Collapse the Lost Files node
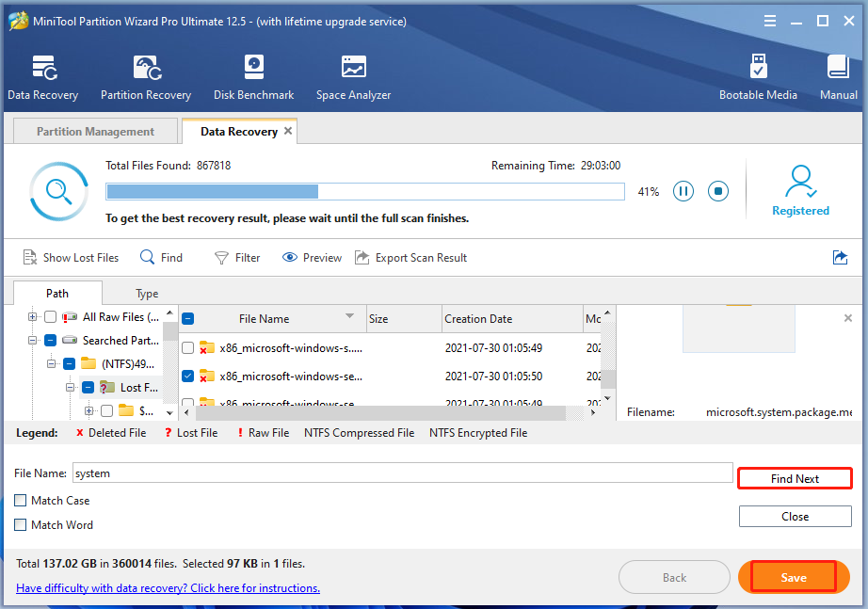The width and height of the screenshot is (868, 609). (x=70, y=388)
